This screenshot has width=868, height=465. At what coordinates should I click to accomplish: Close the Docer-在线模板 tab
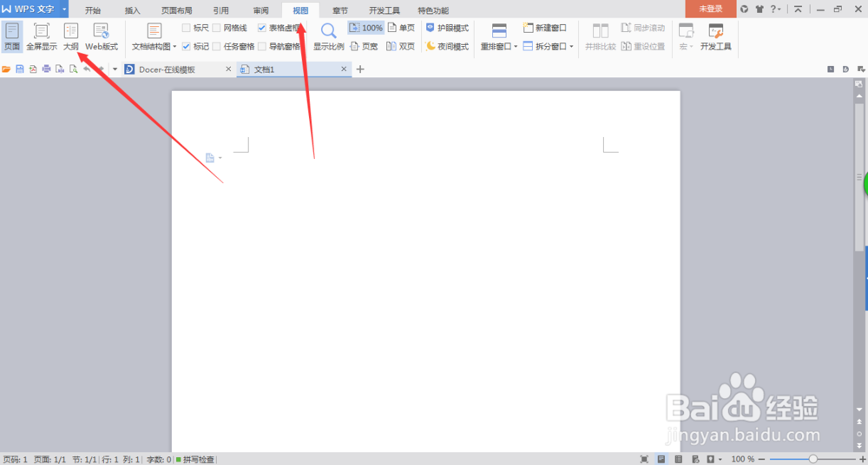(x=228, y=69)
